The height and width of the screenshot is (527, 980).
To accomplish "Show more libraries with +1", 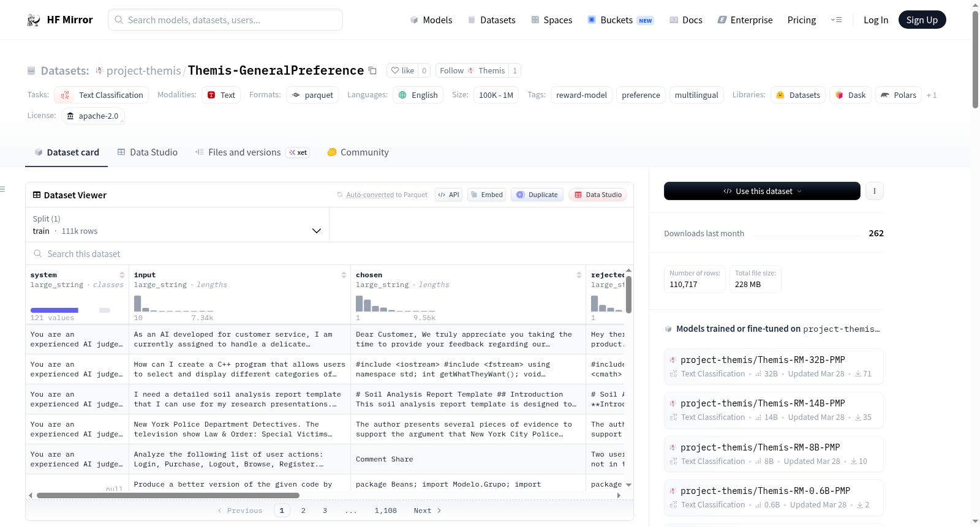I will [x=932, y=95].
